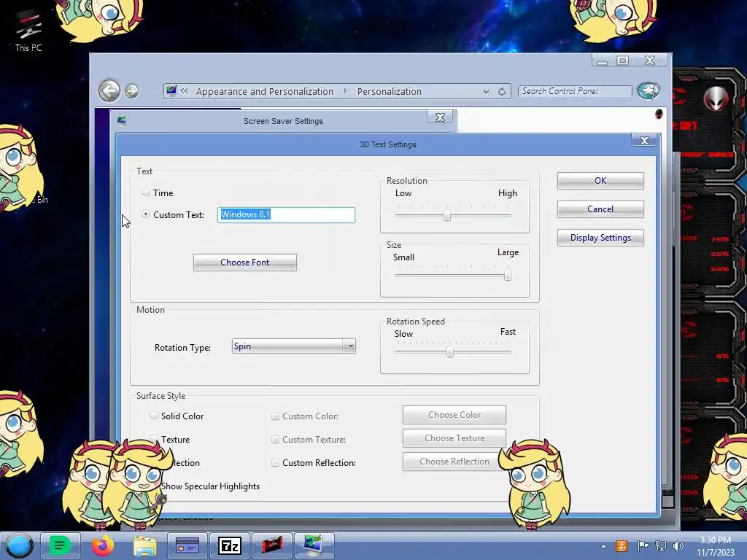Open 7-Zip from the taskbar
Viewport: 747px width, 560px height.
pyautogui.click(x=230, y=545)
